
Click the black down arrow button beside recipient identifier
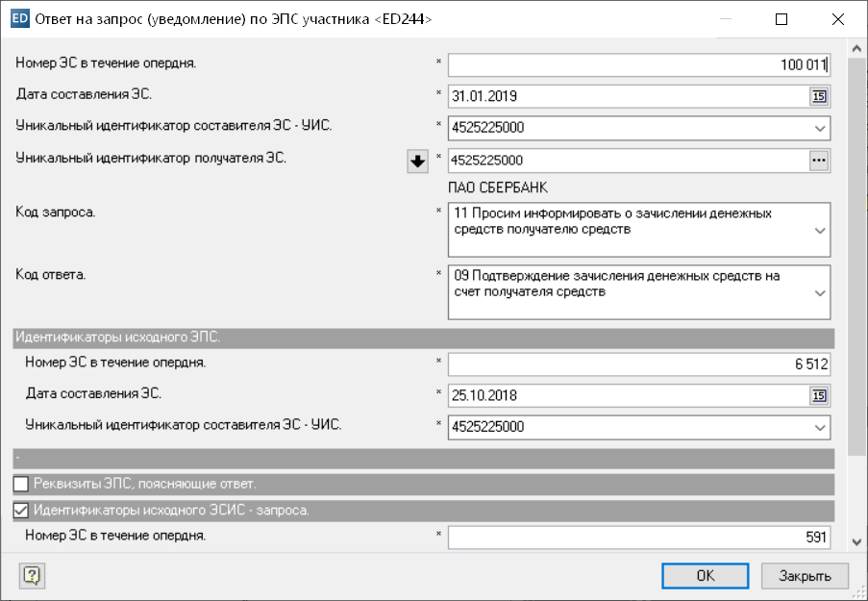tap(417, 162)
